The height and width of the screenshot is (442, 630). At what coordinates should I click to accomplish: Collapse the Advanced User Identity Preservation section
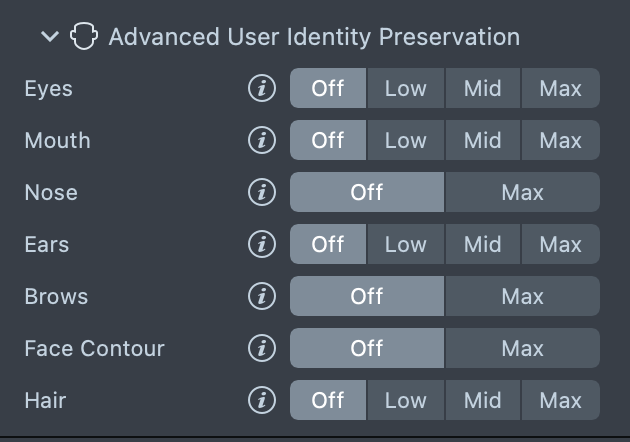click(x=50, y=37)
